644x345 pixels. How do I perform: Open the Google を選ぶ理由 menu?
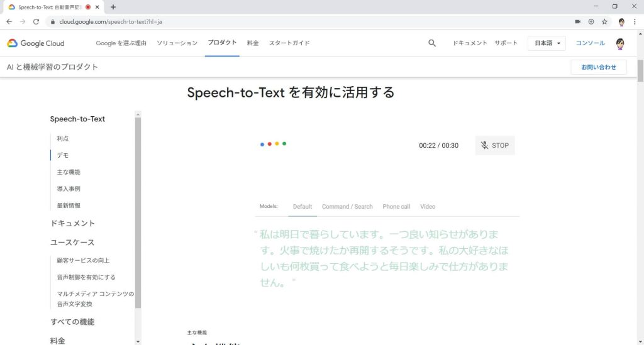coord(121,43)
